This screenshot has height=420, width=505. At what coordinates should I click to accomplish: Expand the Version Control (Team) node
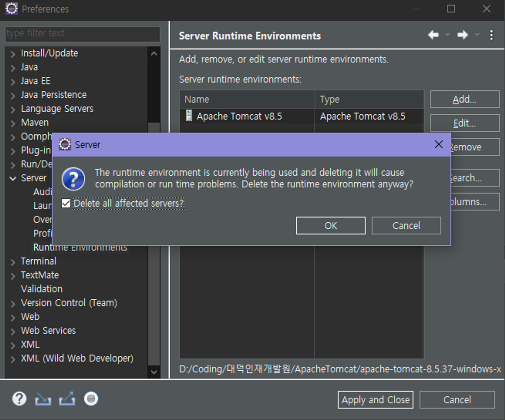[x=13, y=303]
